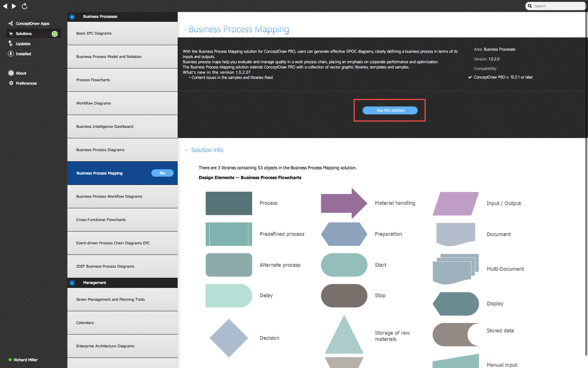Screen dimensions: 588x368
Task: Click the forward navigation arrow
Action: (x=14, y=6)
